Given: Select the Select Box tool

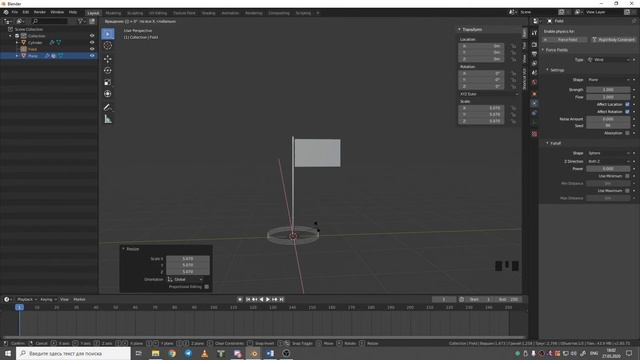Looking at the screenshot, I should [108, 34].
